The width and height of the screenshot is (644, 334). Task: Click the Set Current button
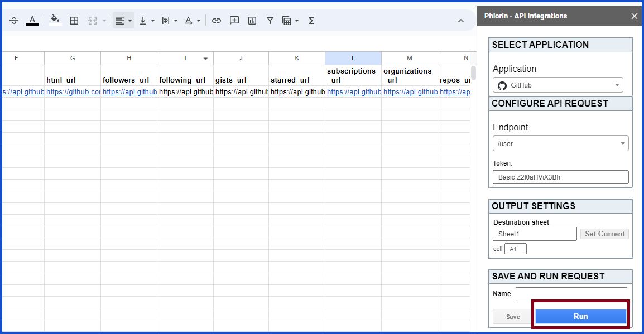tap(604, 234)
